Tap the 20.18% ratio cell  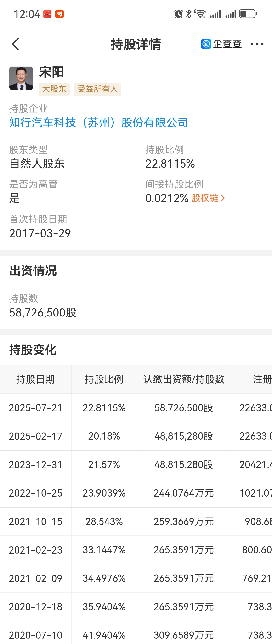coord(104,436)
